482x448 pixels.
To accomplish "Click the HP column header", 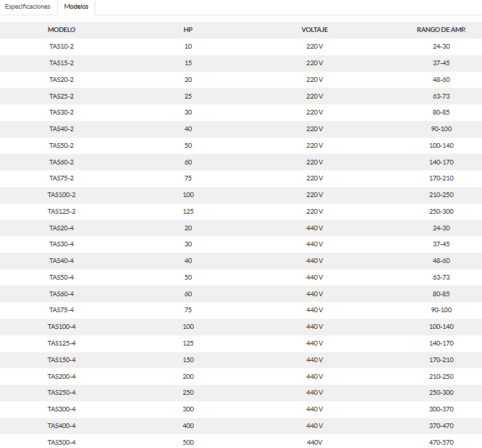I will click(x=188, y=30).
